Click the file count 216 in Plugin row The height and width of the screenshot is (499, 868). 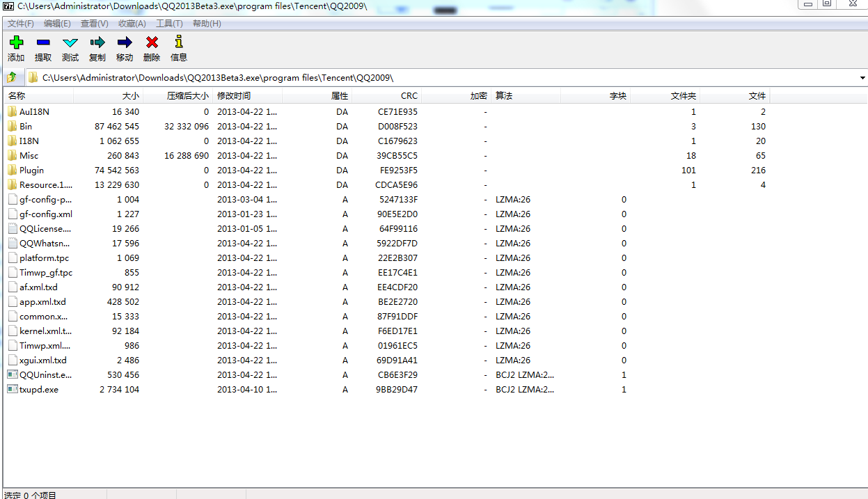tap(758, 171)
